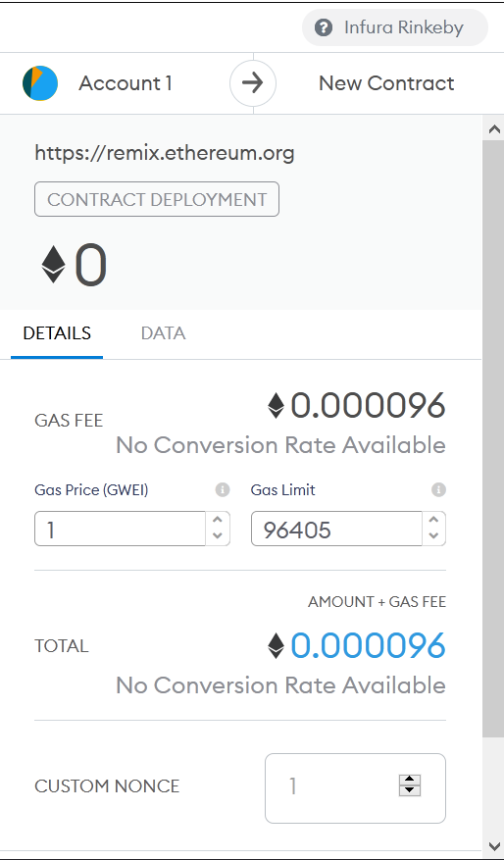504x860 pixels.
Task: Click the No Conversion Rate Available text under gas fee
Action: [280, 445]
